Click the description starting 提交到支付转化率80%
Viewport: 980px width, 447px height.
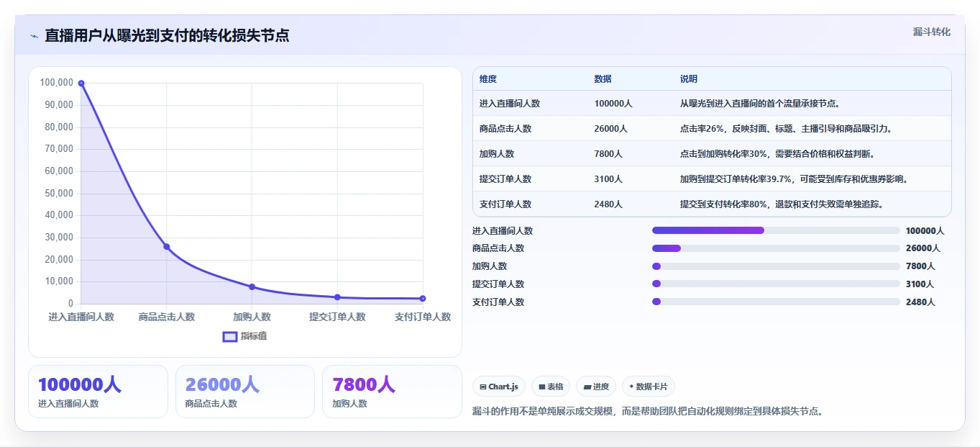[x=782, y=204]
